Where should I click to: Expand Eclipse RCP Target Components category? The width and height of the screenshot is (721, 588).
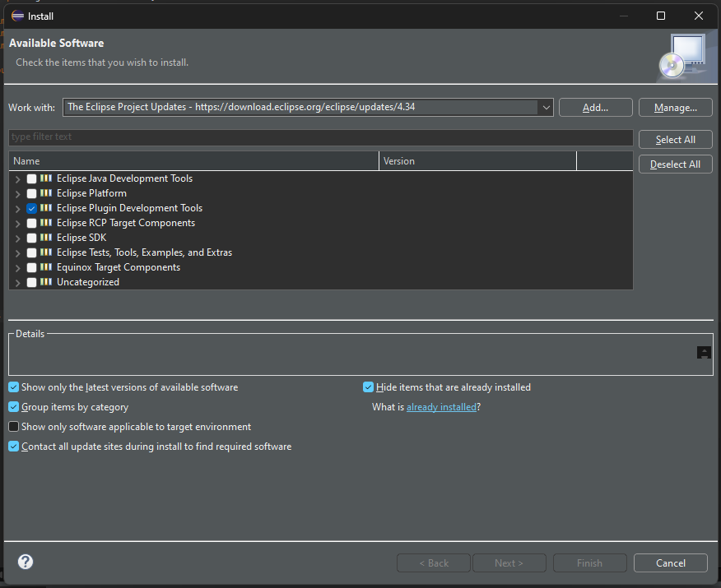(x=17, y=224)
